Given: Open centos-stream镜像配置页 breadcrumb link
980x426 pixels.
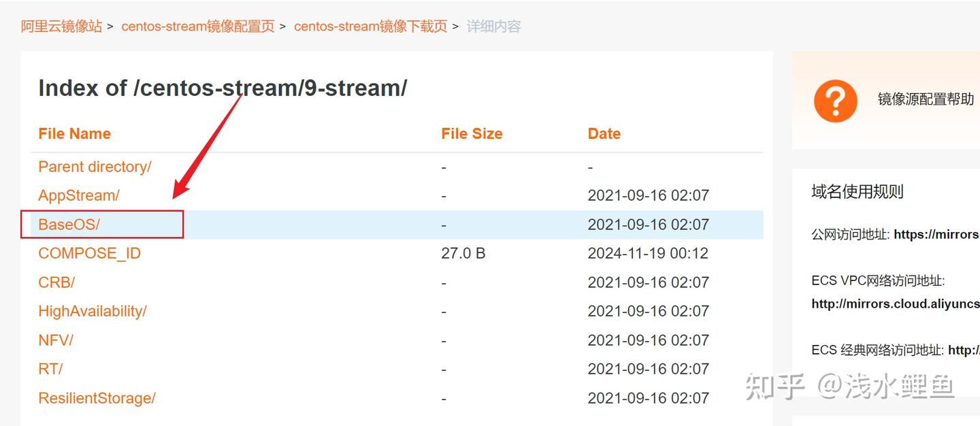Looking at the screenshot, I should 198,26.
